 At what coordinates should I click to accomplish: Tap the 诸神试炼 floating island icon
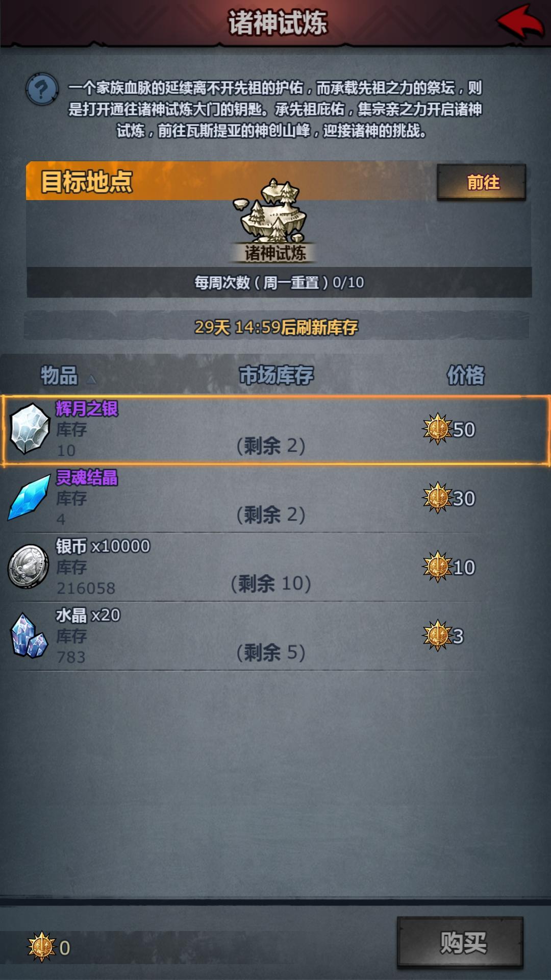tap(274, 211)
